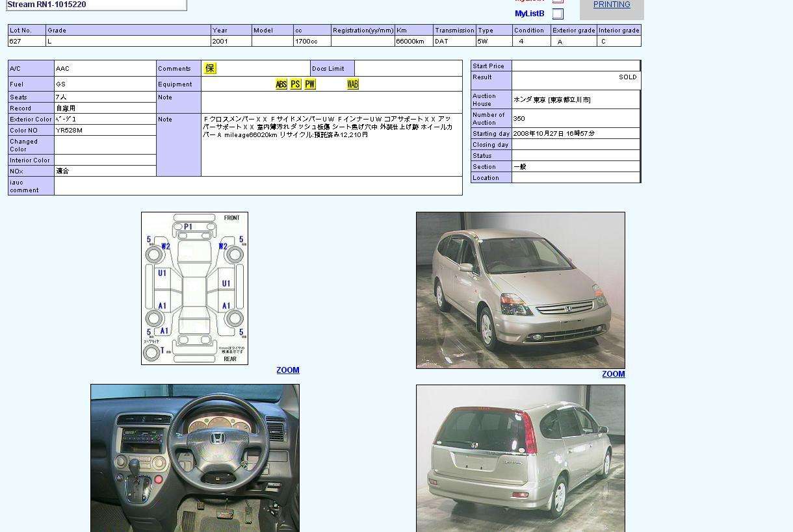Click the 適合 NOx value

coord(62,171)
